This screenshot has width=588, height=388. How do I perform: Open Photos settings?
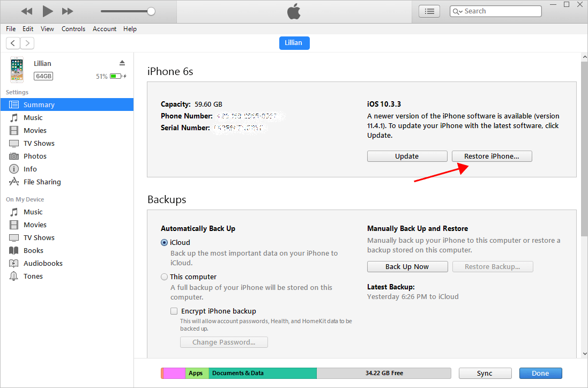point(67,156)
